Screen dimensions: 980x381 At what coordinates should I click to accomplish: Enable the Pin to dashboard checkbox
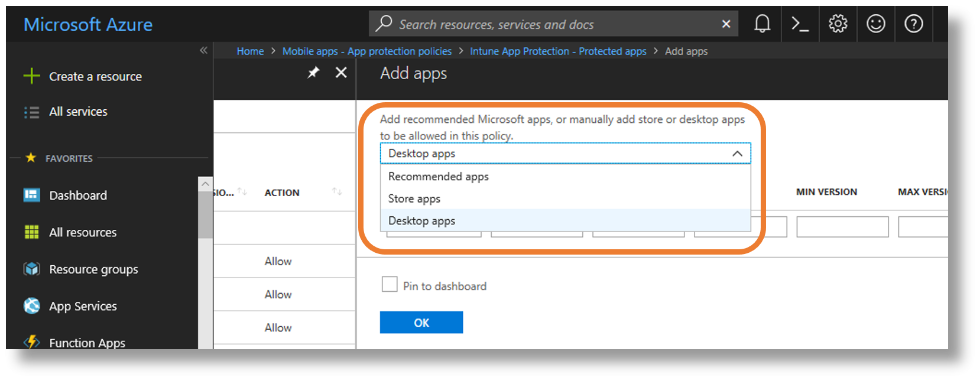tap(390, 285)
